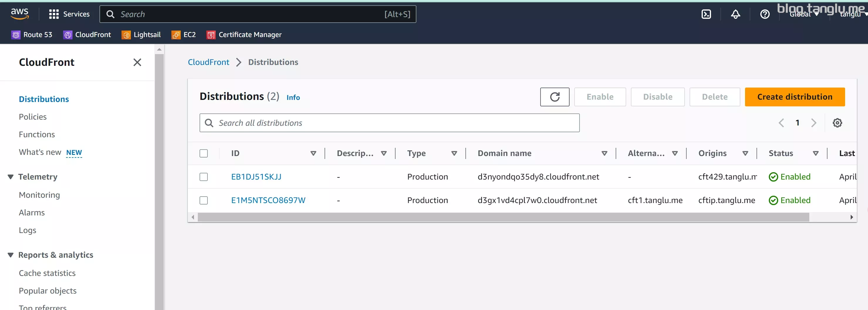Screen dimensions: 868x310
Task: Open the Certificate Manager shortcut
Action: pos(244,35)
